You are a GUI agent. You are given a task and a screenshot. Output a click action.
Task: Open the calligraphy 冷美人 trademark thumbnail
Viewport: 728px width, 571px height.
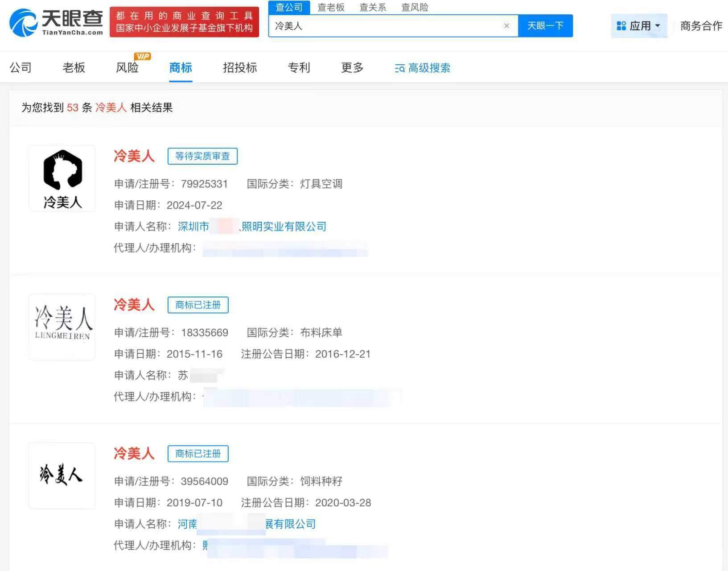click(x=62, y=476)
